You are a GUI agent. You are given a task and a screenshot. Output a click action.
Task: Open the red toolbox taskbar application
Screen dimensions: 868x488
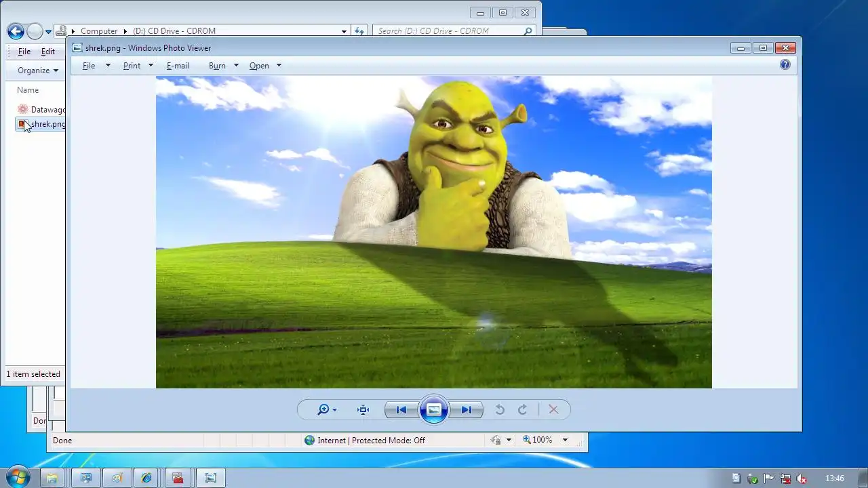(x=178, y=478)
